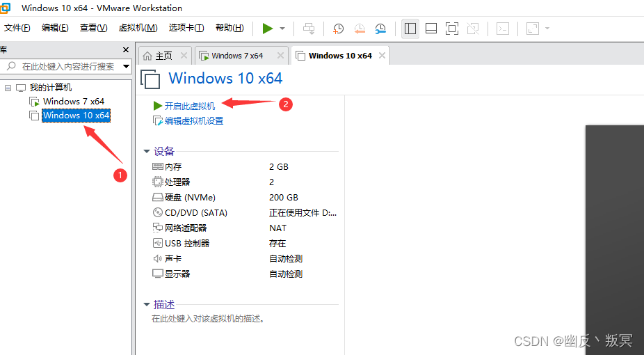The image size is (644, 355).
Task: Open the stretch display dropdown arrow
Action: [x=547, y=29]
